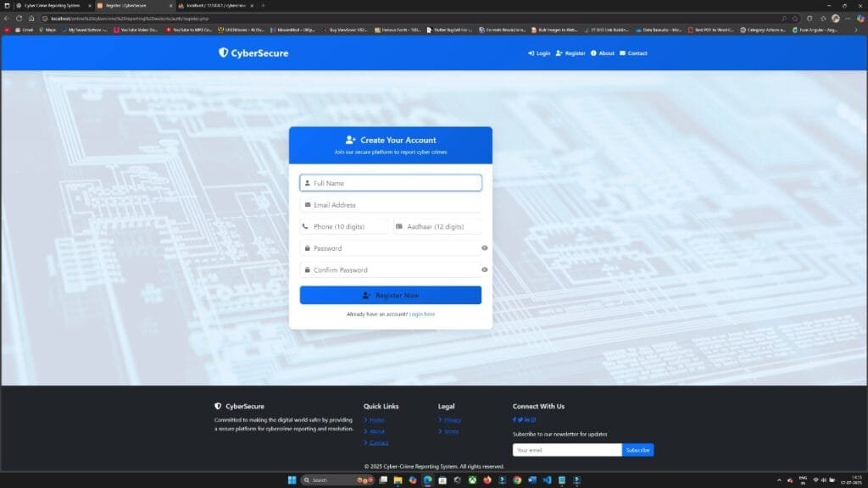
Task: Open the Privacy link under Legal
Action: click(x=452, y=419)
